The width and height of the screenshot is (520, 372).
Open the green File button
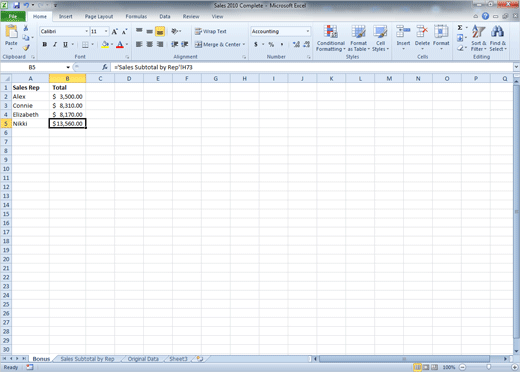click(x=13, y=16)
